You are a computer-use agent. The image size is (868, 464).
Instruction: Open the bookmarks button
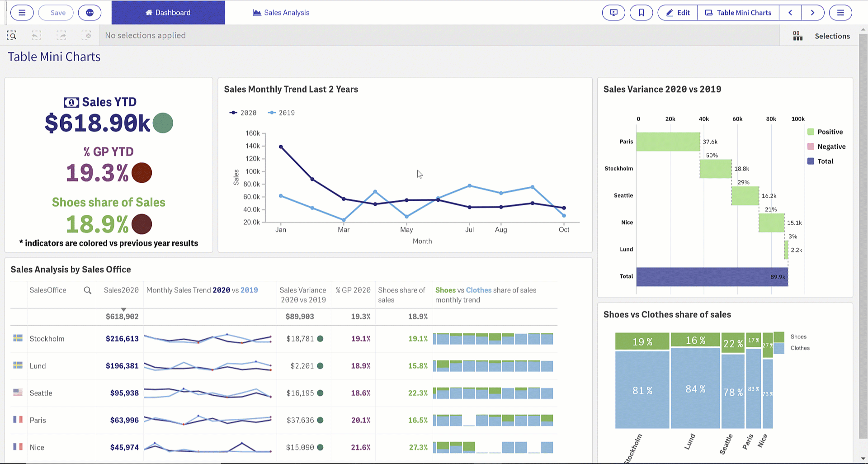coord(641,13)
